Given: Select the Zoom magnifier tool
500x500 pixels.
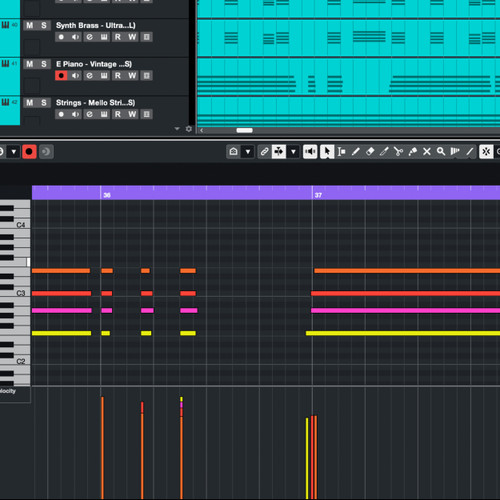Looking at the screenshot, I should pyautogui.click(x=441, y=152).
